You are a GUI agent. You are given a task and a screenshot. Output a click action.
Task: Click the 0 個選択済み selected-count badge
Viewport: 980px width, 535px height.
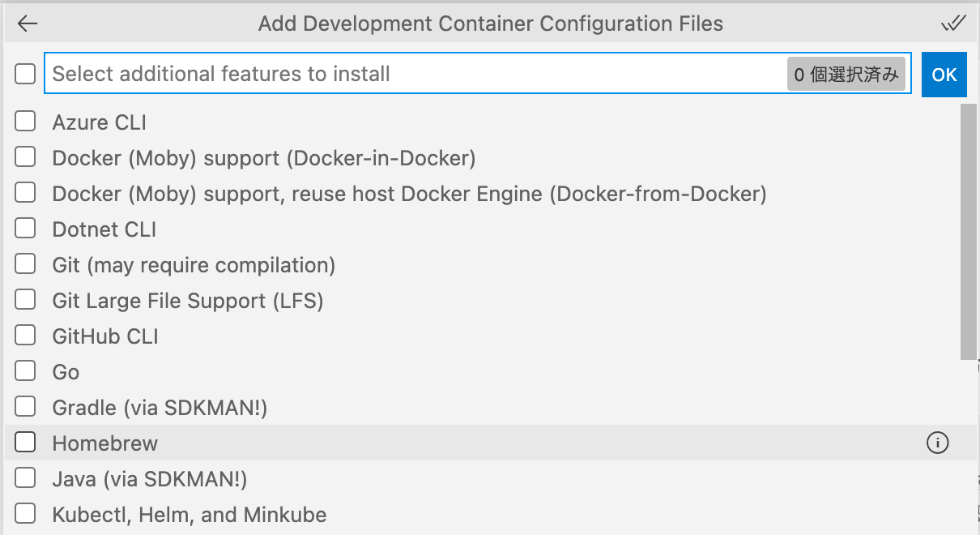[x=846, y=75]
